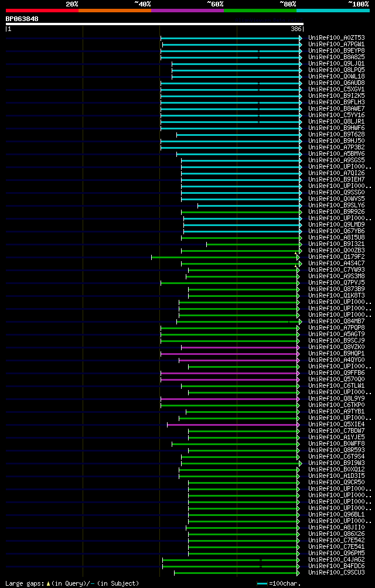The height and width of the screenshot is (588, 375).
Task: Click the orange ~40% identity legend segment
Action: coord(115,11)
